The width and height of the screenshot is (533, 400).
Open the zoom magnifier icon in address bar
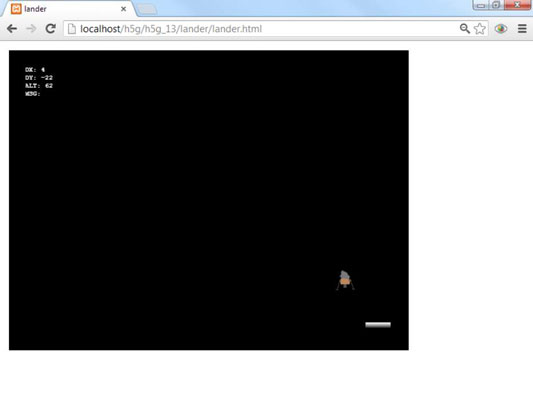[x=464, y=29]
